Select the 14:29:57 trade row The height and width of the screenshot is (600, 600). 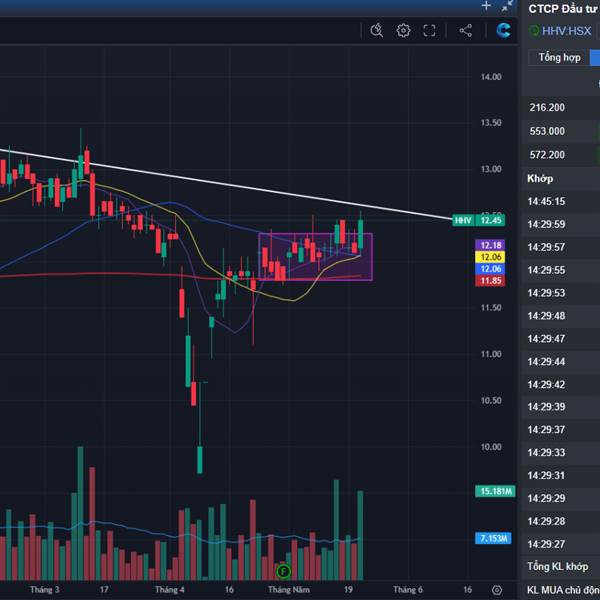pyautogui.click(x=561, y=247)
